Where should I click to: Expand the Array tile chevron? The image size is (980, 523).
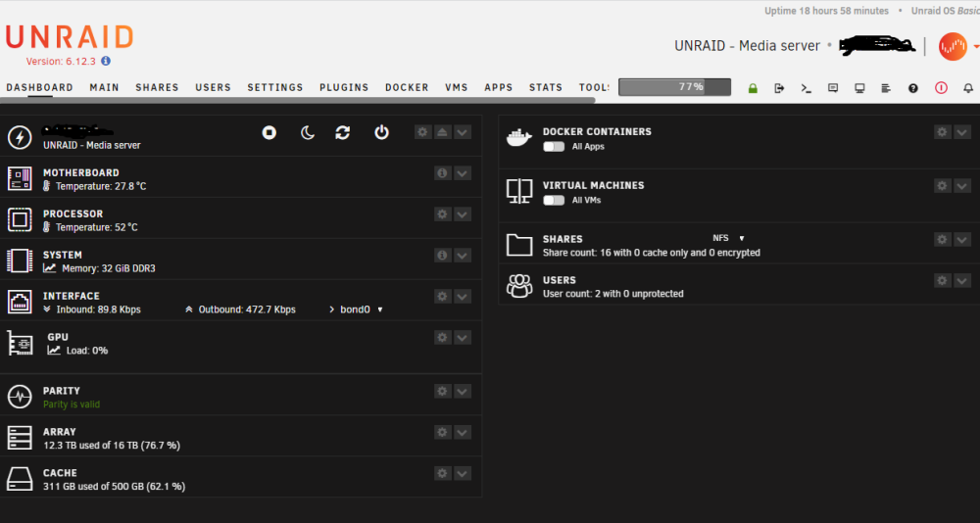[x=463, y=432]
